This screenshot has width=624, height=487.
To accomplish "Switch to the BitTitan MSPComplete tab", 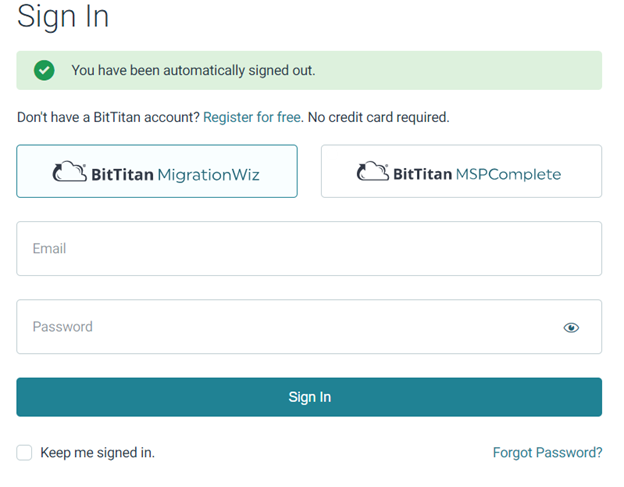I will coord(461,172).
